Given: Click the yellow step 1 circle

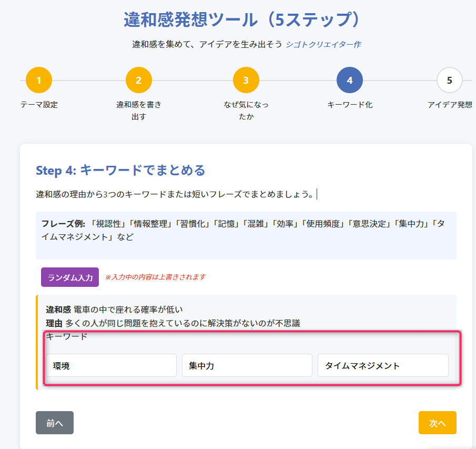Looking at the screenshot, I should point(39,81).
